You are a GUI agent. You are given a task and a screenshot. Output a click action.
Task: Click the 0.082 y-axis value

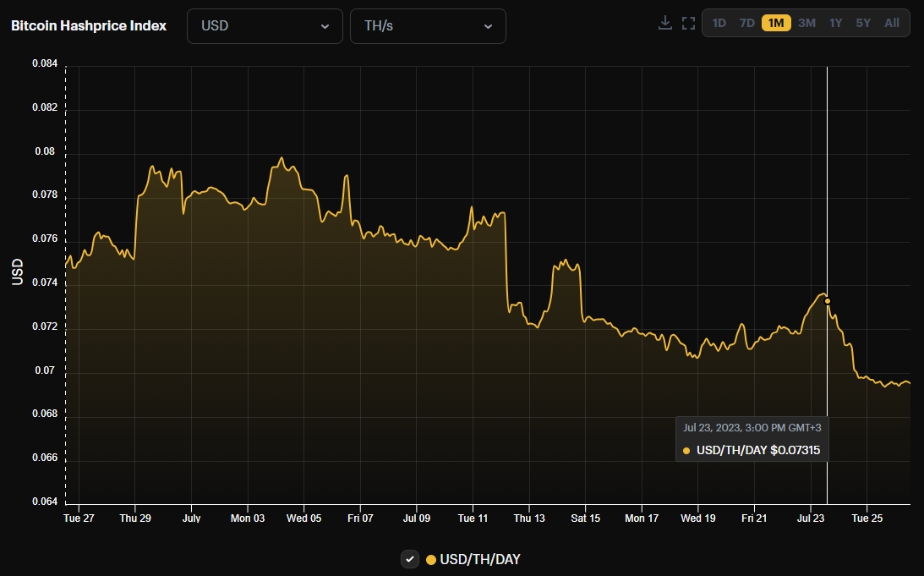[45, 107]
